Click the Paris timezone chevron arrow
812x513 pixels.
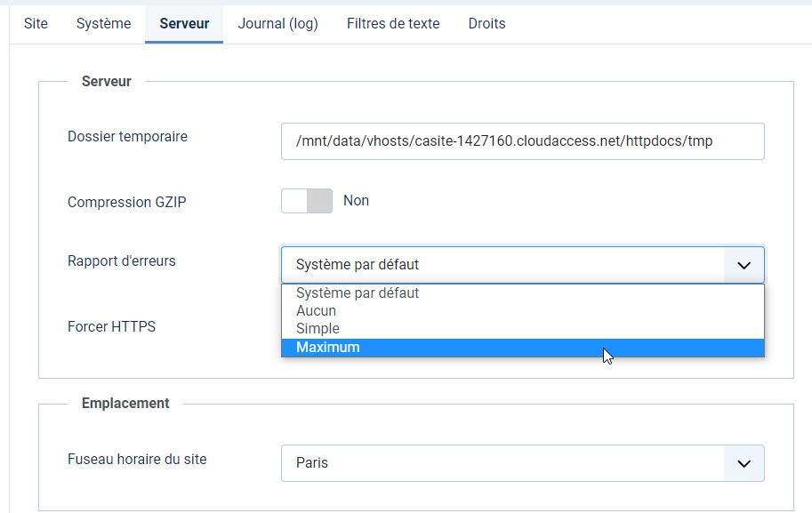point(744,463)
